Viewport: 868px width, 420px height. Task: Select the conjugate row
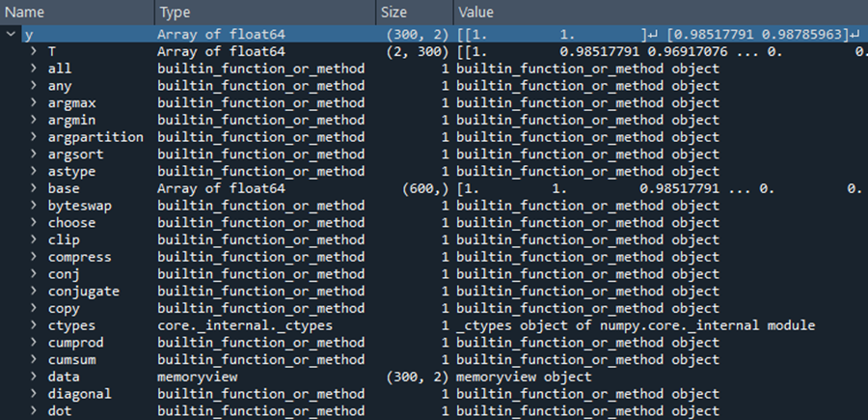click(x=434, y=291)
